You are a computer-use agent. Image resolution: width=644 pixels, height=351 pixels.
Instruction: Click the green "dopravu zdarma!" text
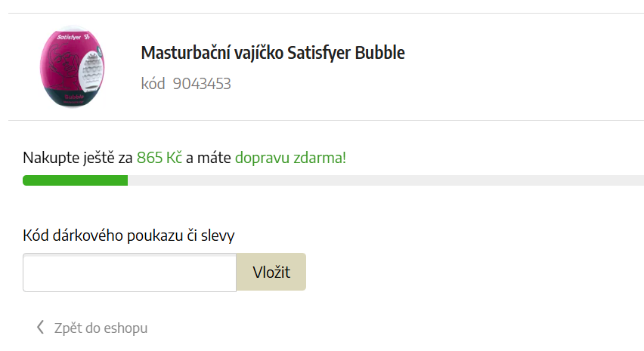click(290, 158)
